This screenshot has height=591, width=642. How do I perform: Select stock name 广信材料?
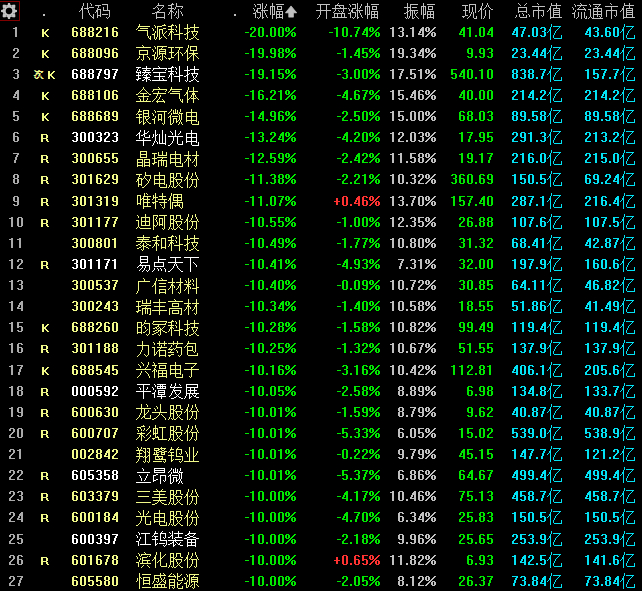click(167, 286)
